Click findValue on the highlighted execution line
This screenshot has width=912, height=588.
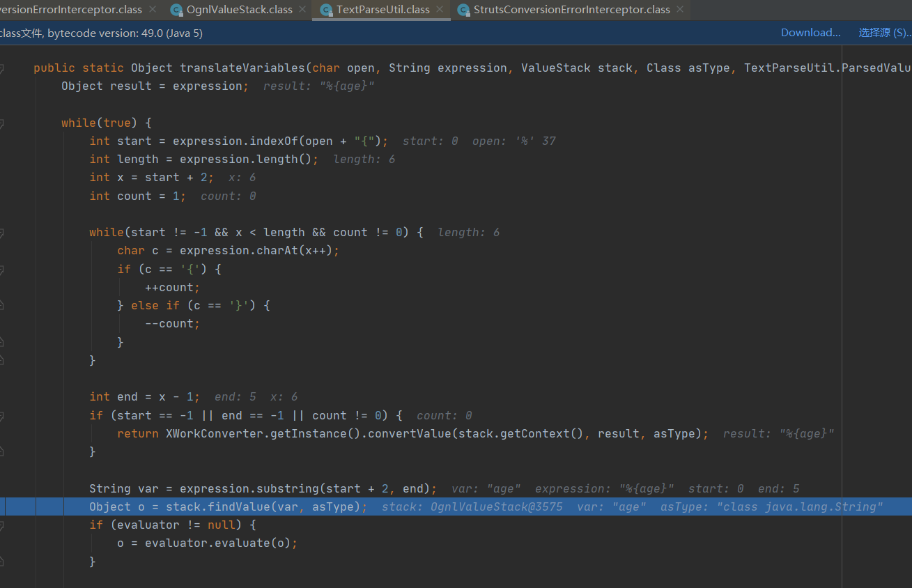239,506
